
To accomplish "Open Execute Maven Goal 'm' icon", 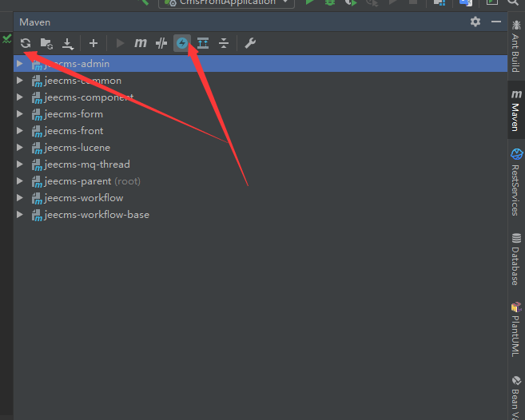I will (x=141, y=43).
